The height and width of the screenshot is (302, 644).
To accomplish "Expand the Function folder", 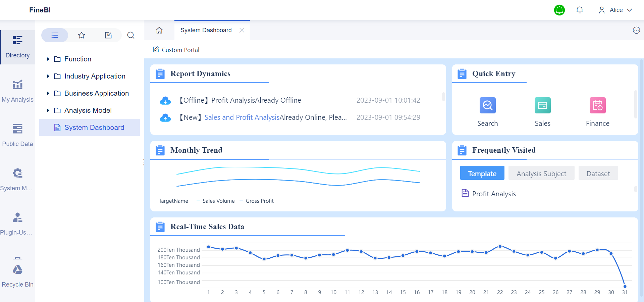I will pyautogui.click(x=48, y=59).
